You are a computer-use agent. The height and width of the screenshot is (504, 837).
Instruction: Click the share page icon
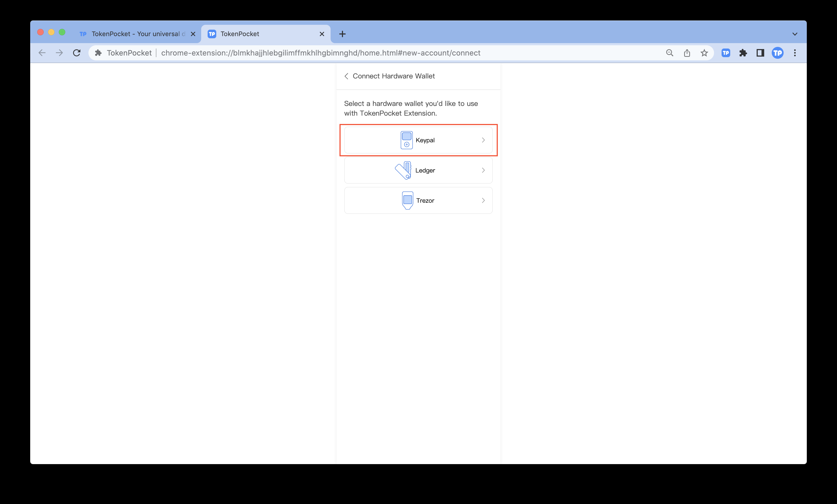pos(687,53)
